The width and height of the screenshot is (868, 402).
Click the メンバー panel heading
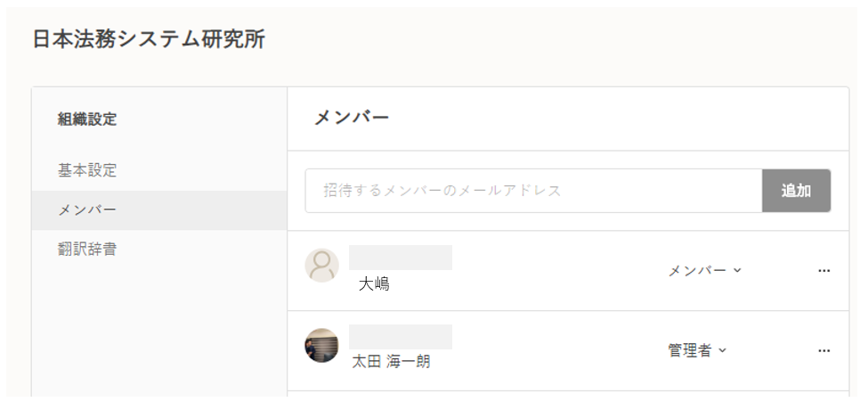click(x=352, y=118)
